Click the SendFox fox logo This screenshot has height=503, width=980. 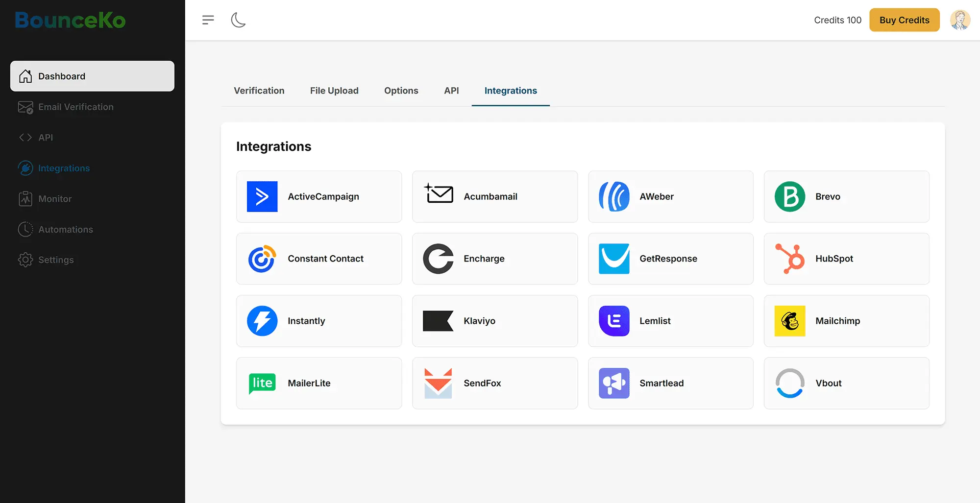438,383
